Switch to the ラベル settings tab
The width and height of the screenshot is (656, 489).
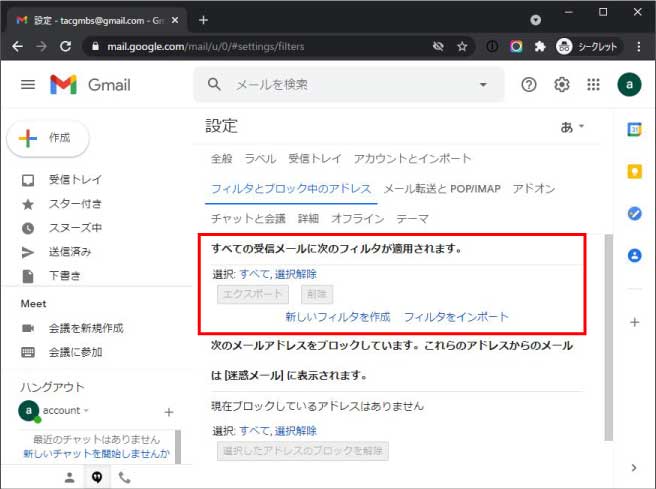(x=260, y=158)
